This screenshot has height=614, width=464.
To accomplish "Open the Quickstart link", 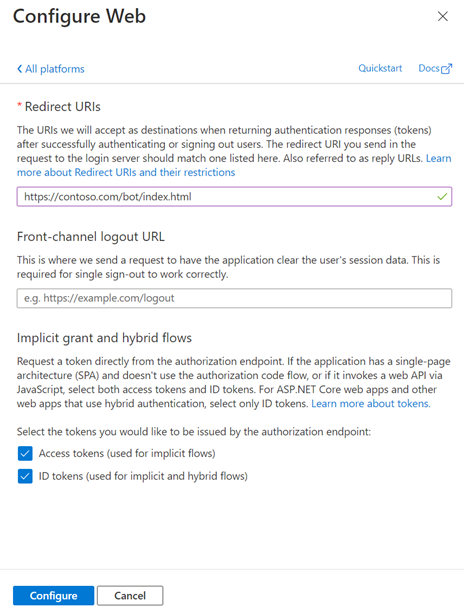I will pos(380,68).
